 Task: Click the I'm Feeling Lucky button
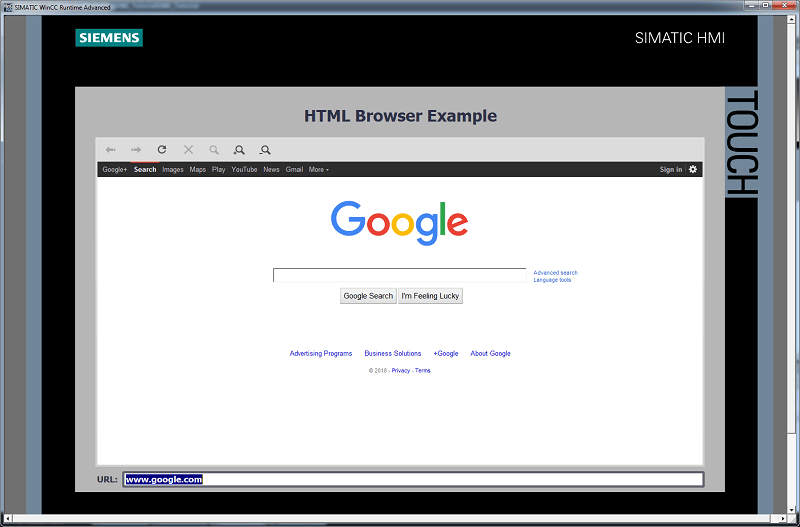pos(430,296)
